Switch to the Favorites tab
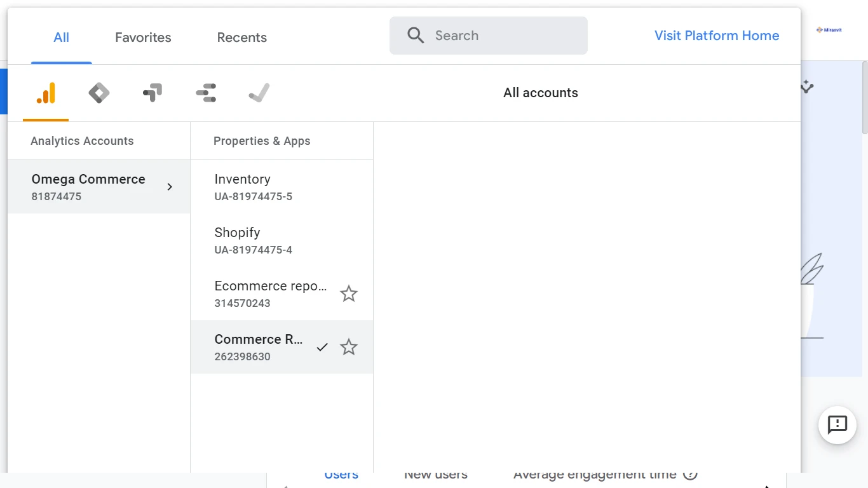The width and height of the screenshot is (868, 488). [x=143, y=37]
